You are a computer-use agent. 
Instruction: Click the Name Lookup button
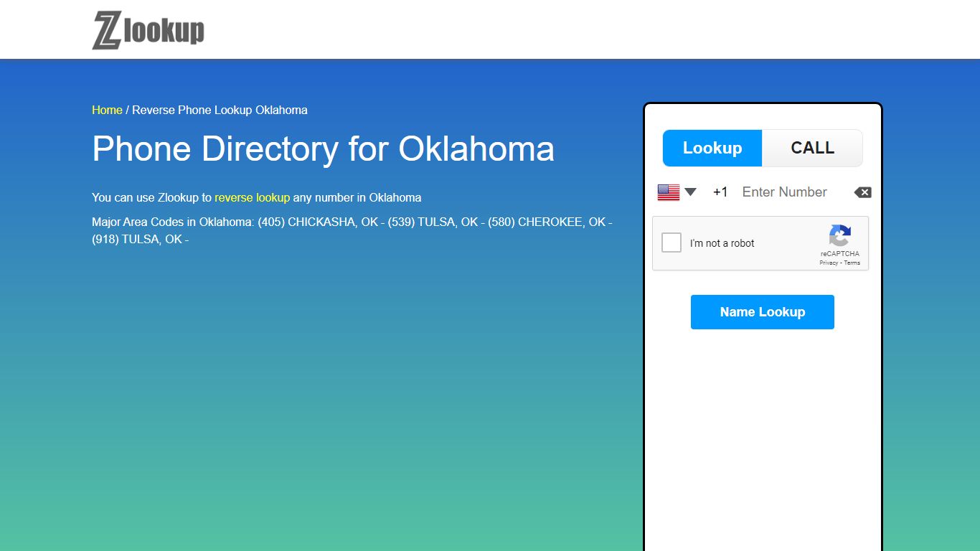[x=763, y=312]
